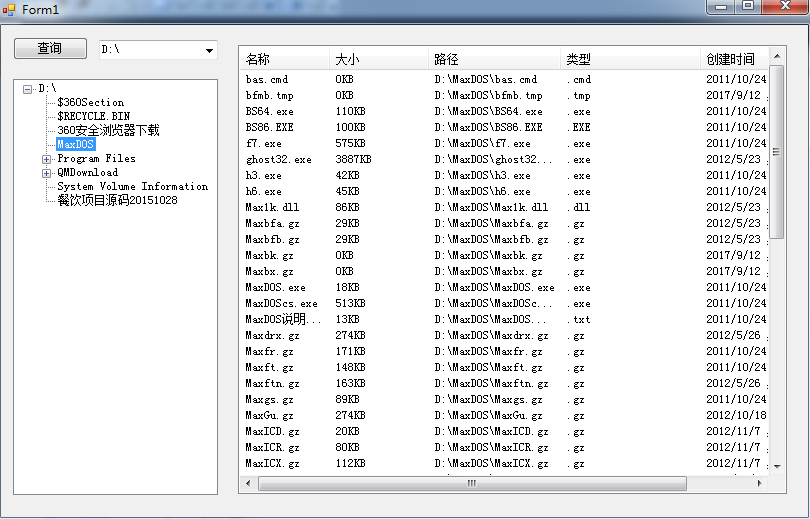Select 餐饮项目源码20151028 folder
This screenshot has width=810, height=519.
(117, 200)
